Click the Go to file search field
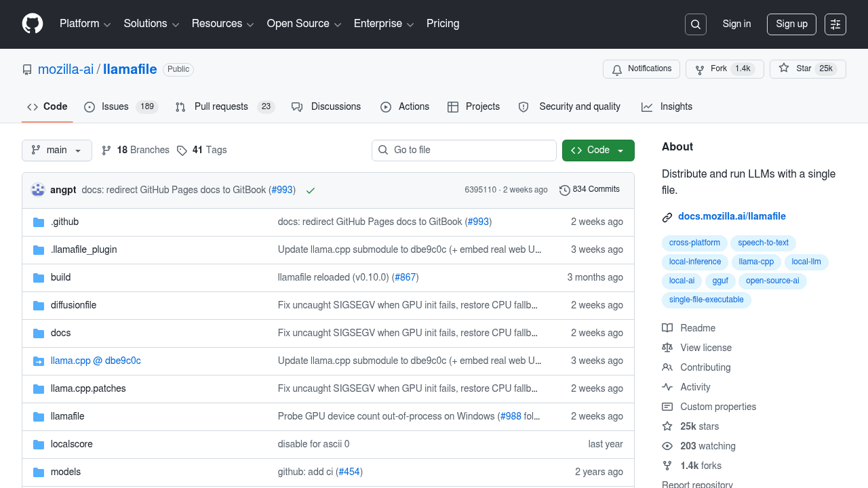This screenshot has width=868, height=488. coord(464,150)
